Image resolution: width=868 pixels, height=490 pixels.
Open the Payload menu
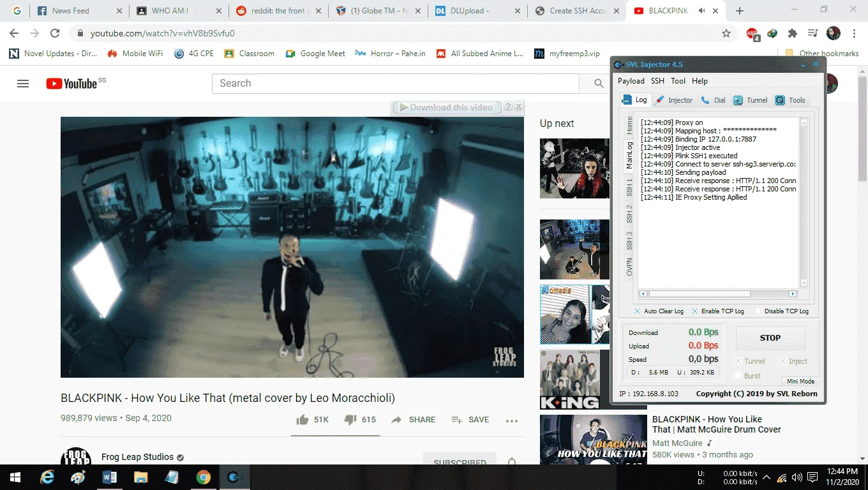[631, 81]
